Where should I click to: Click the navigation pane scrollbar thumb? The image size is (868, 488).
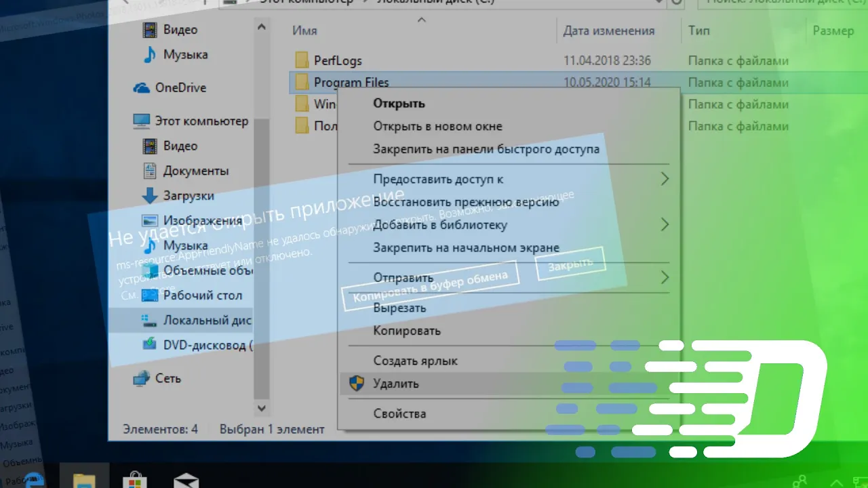click(x=262, y=259)
